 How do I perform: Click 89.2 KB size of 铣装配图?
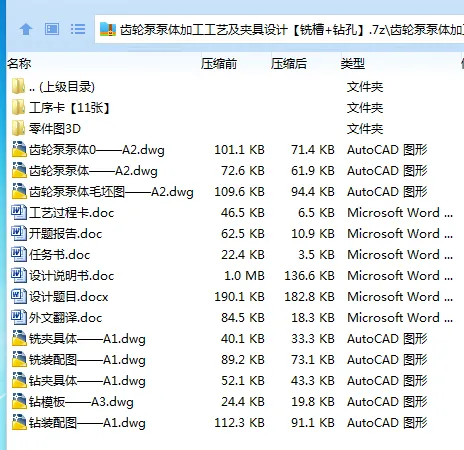243,360
